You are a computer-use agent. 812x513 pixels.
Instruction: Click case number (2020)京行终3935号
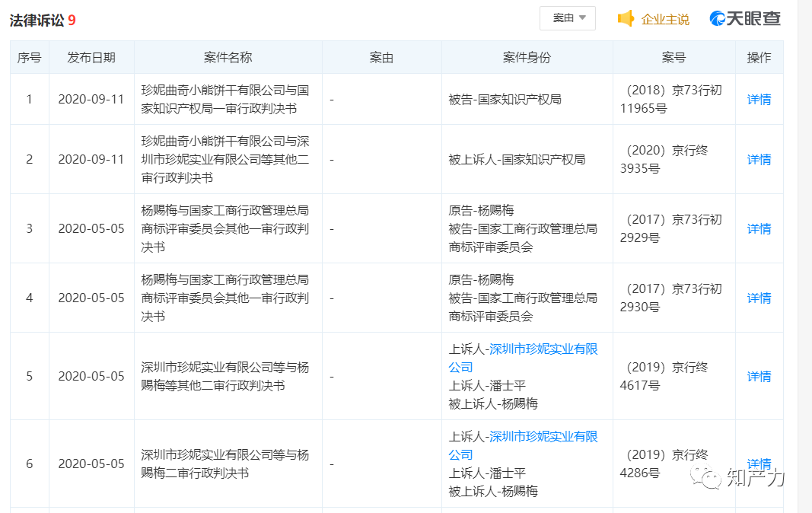(664, 159)
